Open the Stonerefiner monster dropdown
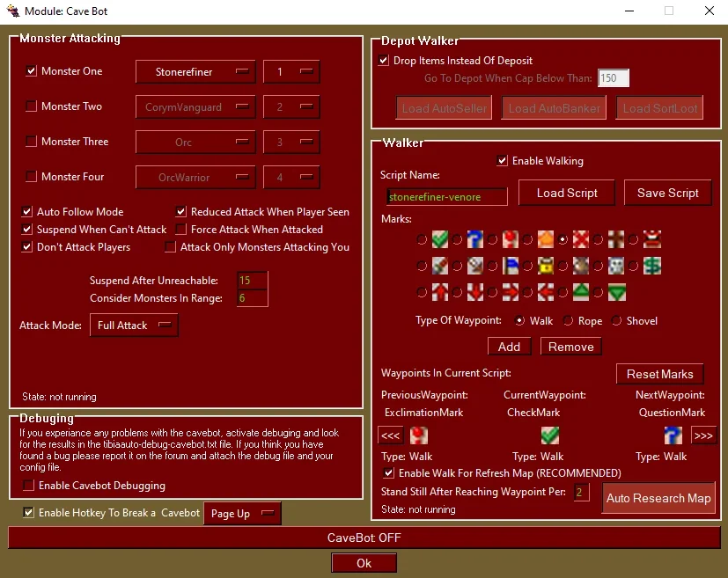The height and width of the screenshot is (578, 728). [x=195, y=72]
